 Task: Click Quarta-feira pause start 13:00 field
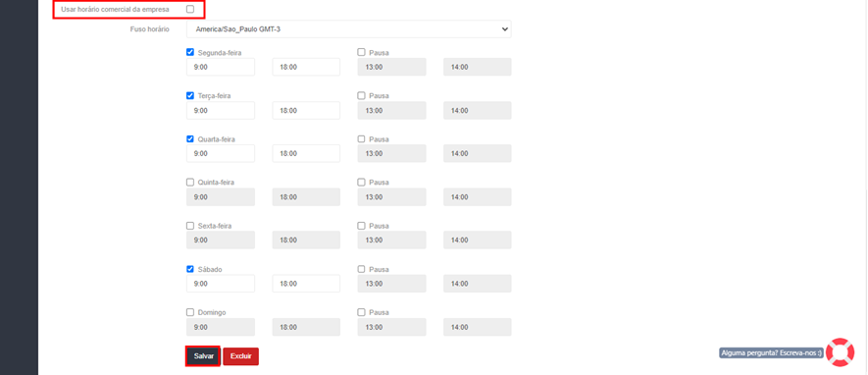coord(392,153)
